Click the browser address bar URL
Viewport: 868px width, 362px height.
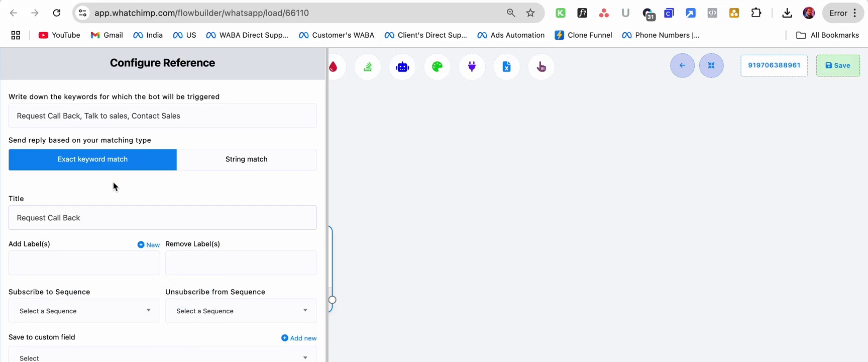pyautogui.click(x=202, y=13)
